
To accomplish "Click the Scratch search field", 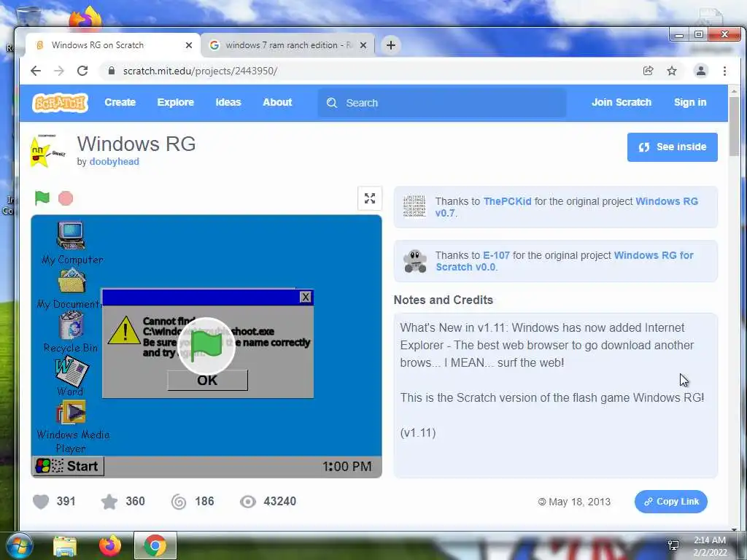I will [x=442, y=103].
